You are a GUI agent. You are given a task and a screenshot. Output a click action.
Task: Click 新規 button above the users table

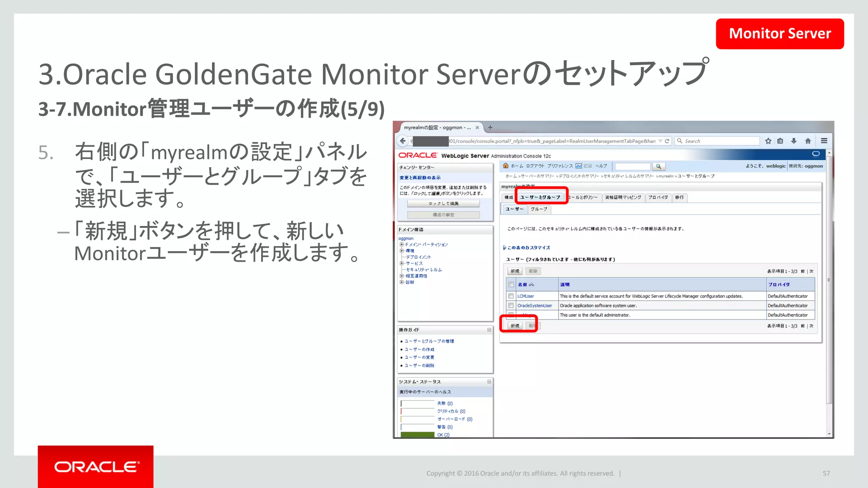[x=515, y=271]
